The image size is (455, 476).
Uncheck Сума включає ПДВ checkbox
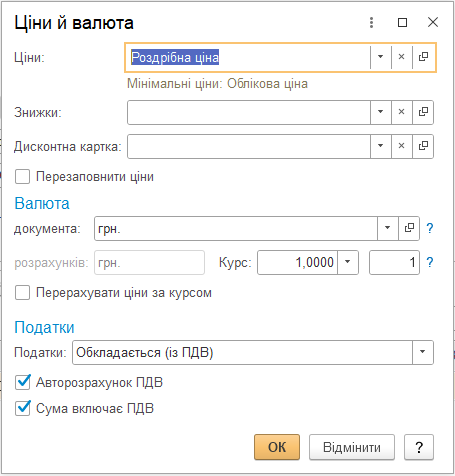pyautogui.click(x=23, y=408)
